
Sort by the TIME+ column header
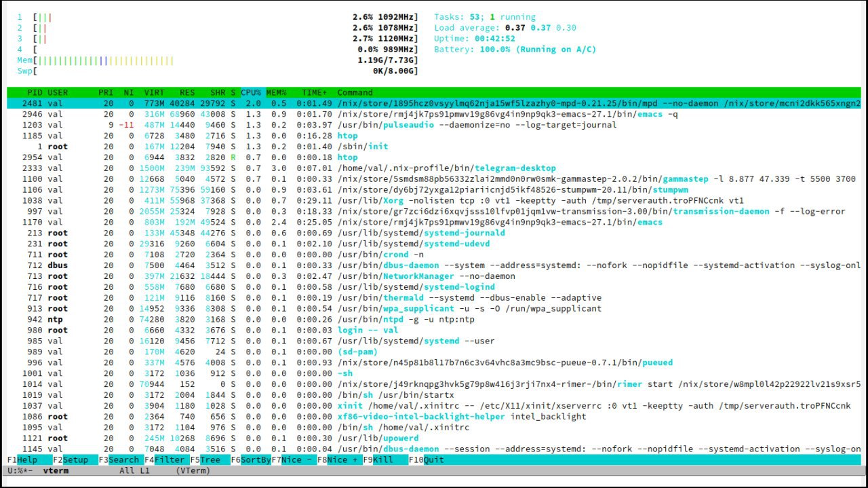pos(314,92)
